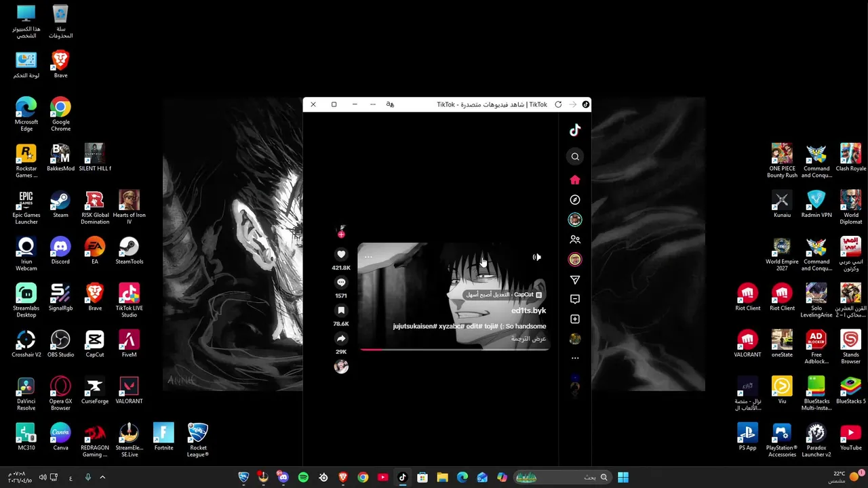Open the video comments bubble icon

pyautogui.click(x=341, y=283)
